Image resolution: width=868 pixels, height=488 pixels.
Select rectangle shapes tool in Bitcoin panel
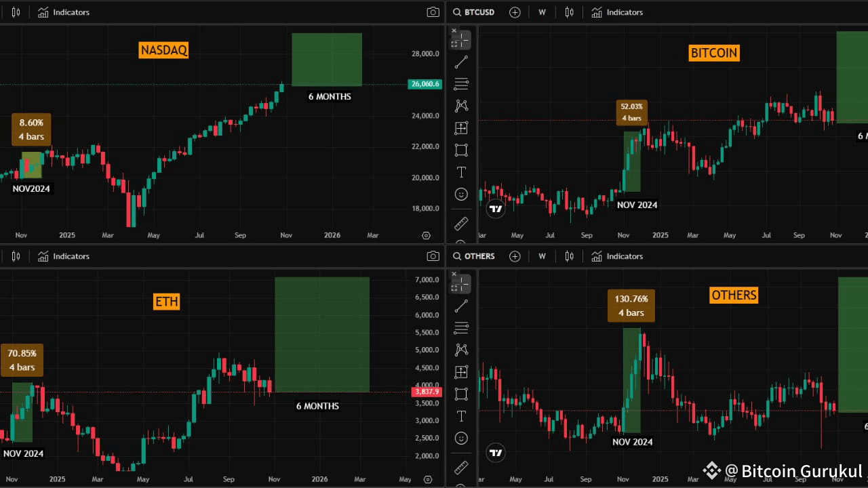point(461,150)
